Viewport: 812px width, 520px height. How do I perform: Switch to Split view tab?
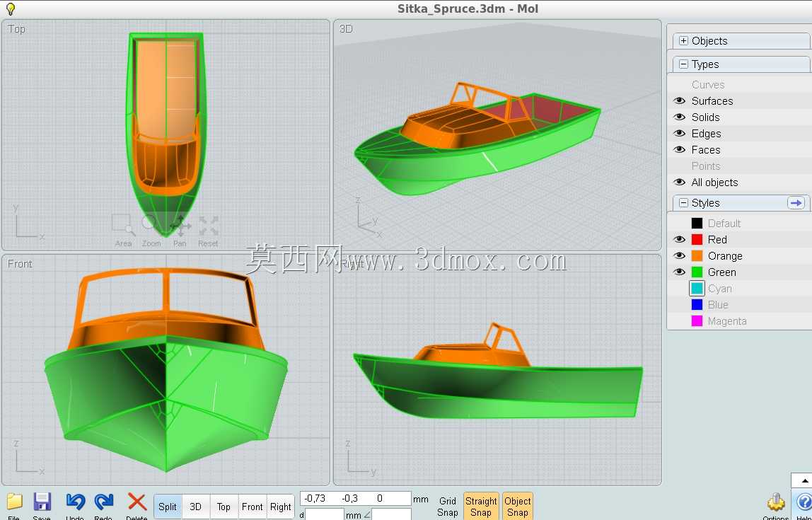pos(168,507)
